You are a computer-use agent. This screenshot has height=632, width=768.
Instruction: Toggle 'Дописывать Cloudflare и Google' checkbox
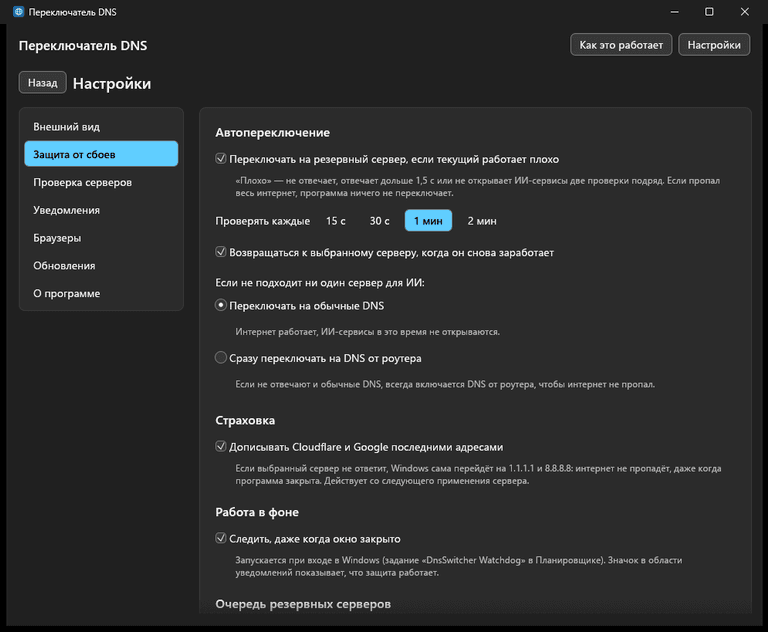pos(221,446)
